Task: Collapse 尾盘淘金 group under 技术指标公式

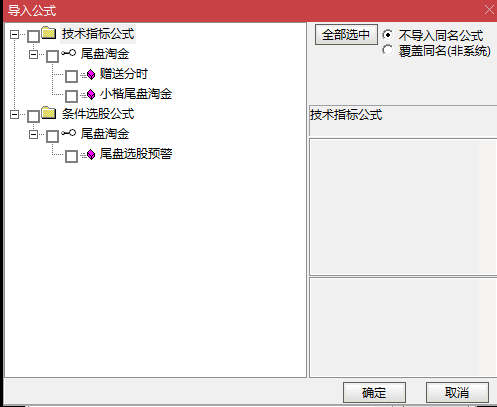Action: pos(33,54)
